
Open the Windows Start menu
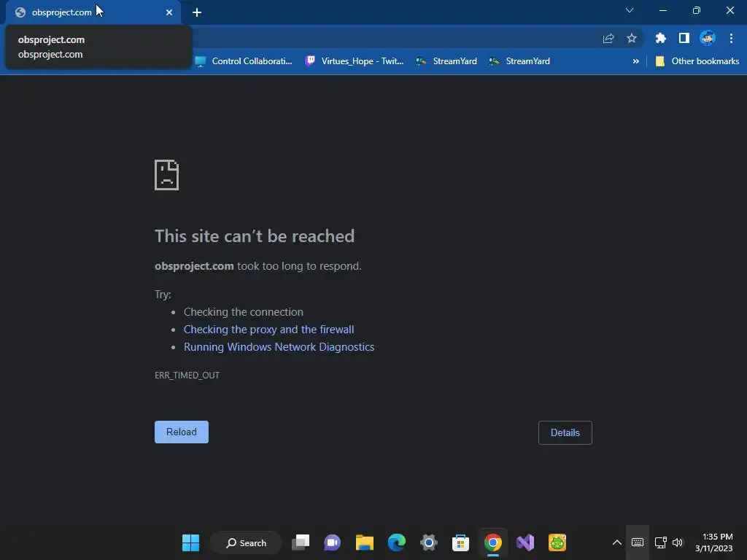tap(190, 542)
